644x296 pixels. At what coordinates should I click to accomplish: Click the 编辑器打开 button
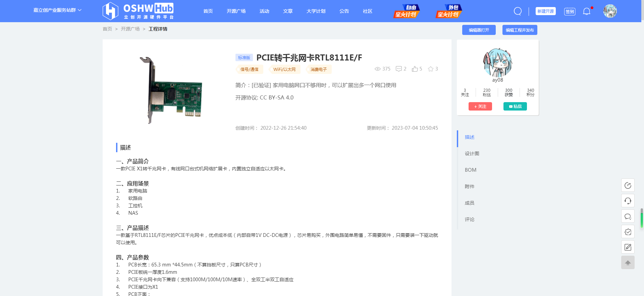pyautogui.click(x=479, y=30)
